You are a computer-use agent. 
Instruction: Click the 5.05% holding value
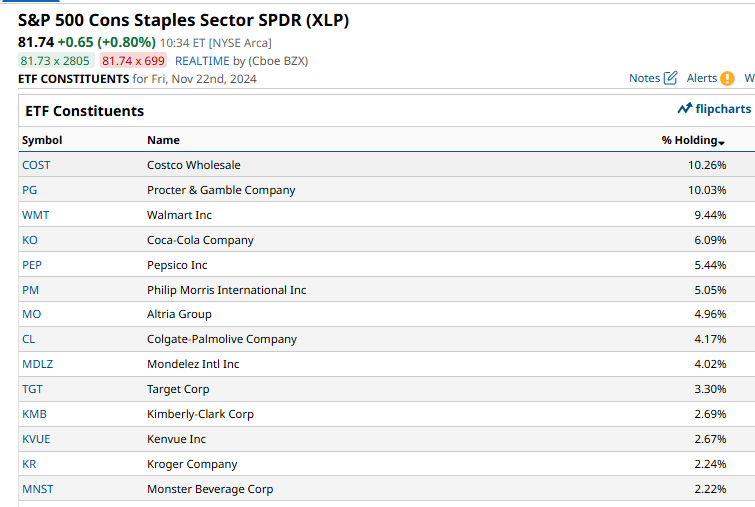(x=710, y=290)
